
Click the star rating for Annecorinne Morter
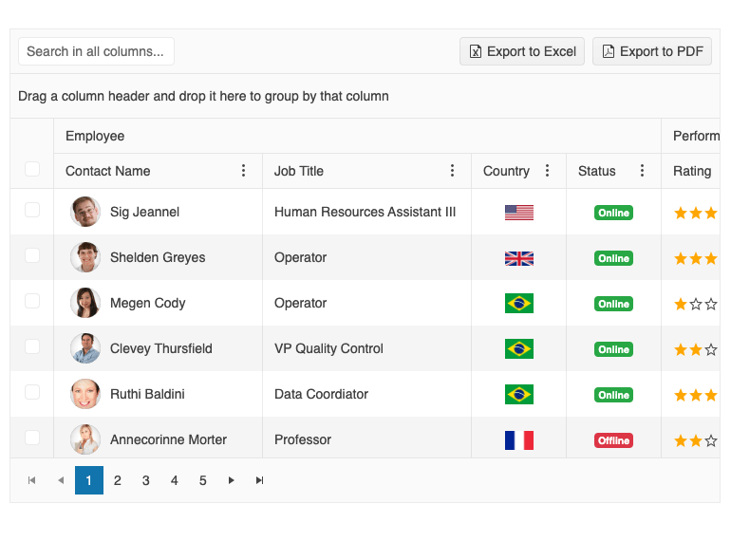point(697,440)
